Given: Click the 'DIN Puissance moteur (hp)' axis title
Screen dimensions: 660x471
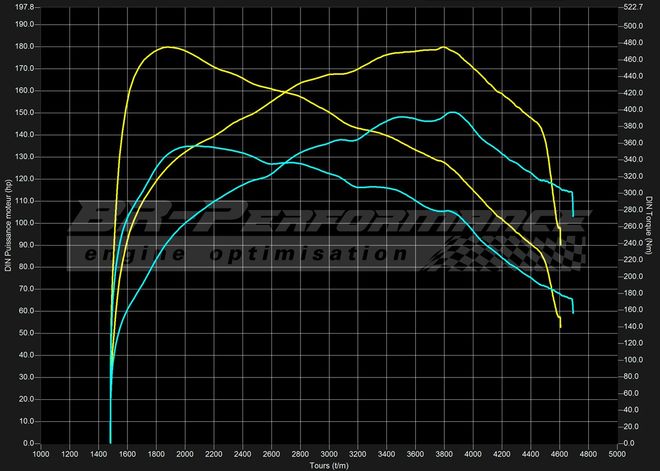Looking at the screenshot, I should coord(7,225).
